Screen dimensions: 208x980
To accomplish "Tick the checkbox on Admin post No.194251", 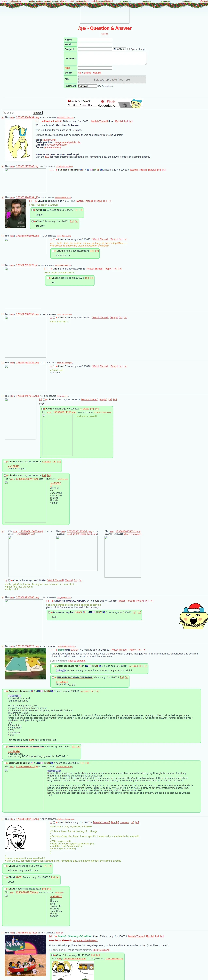I will coord(40,121).
